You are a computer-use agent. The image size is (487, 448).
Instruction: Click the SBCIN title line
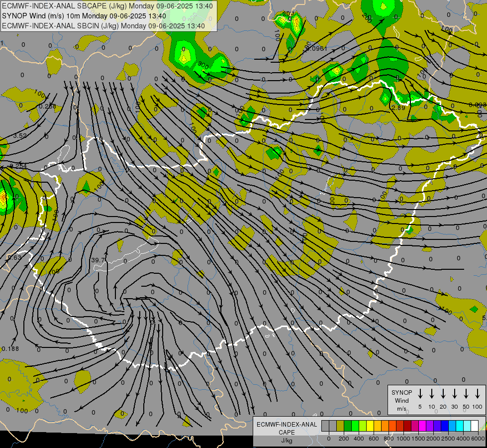coord(103,26)
